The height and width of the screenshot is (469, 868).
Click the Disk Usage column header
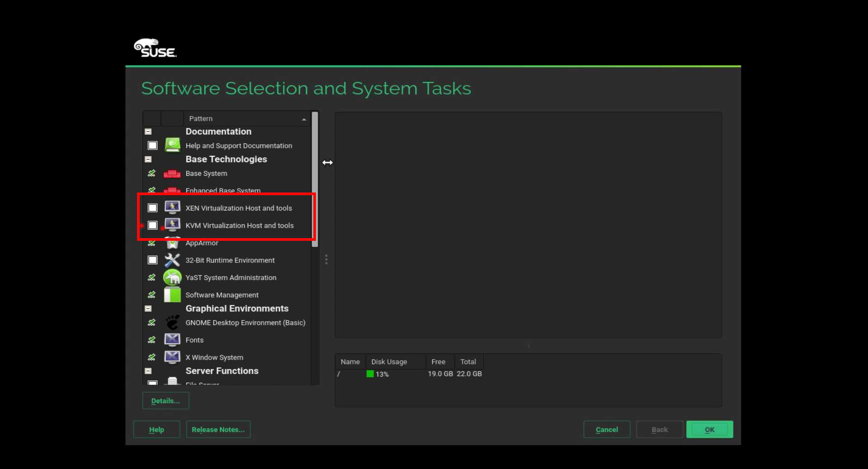point(396,361)
